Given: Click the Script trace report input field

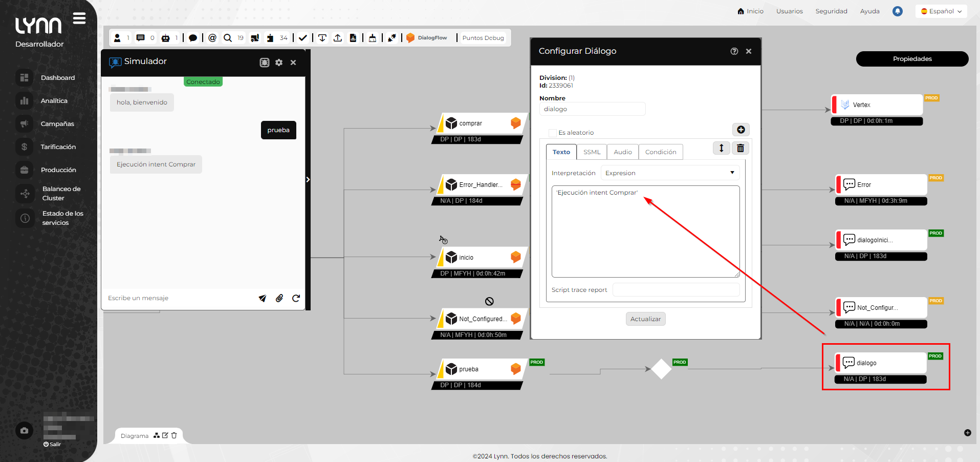Looking at the screenshot, I should [676, 290].
